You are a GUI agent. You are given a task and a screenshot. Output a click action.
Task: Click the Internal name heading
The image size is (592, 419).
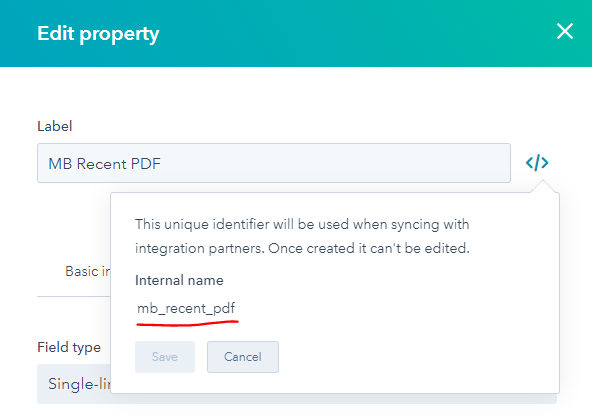(x=179, y=280)
